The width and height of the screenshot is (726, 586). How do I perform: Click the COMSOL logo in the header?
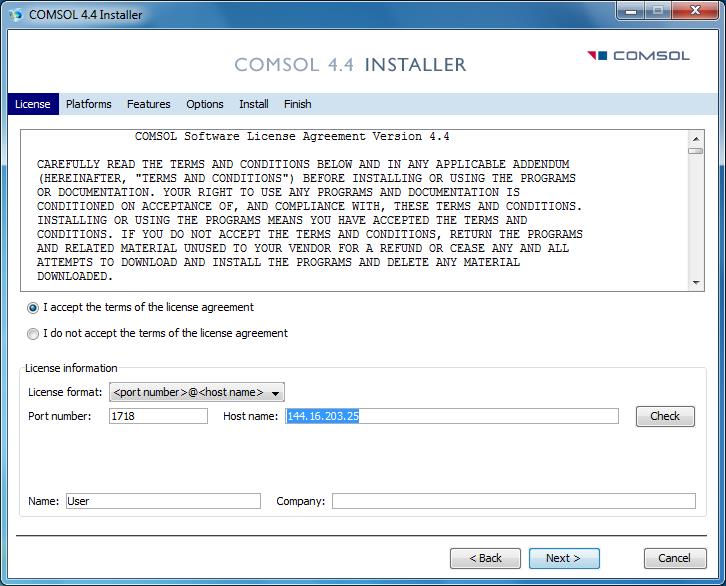(x=639, y=56)
